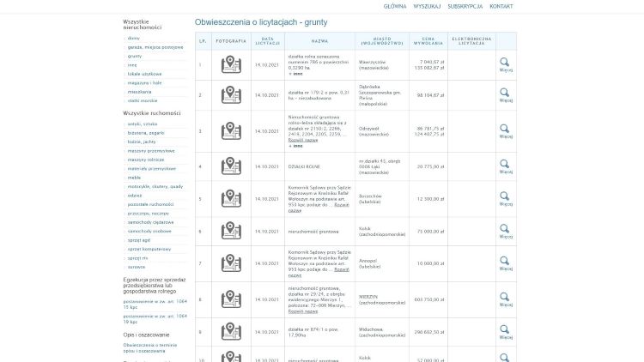Open SUBSKRYPCJA in top menu
The width and height of the screenshot is (644, 362).
465,6
